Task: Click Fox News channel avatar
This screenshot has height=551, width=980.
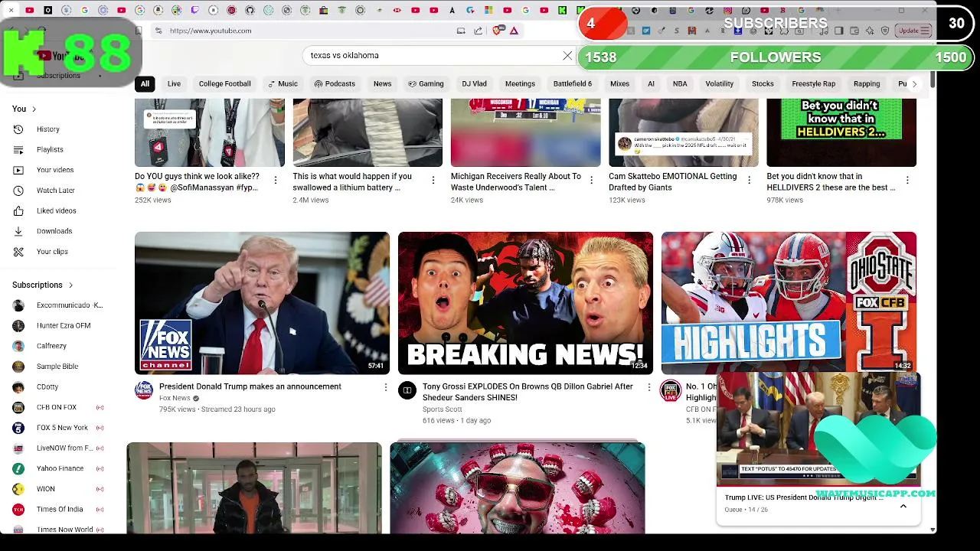Action: click(x=144, y=391)
